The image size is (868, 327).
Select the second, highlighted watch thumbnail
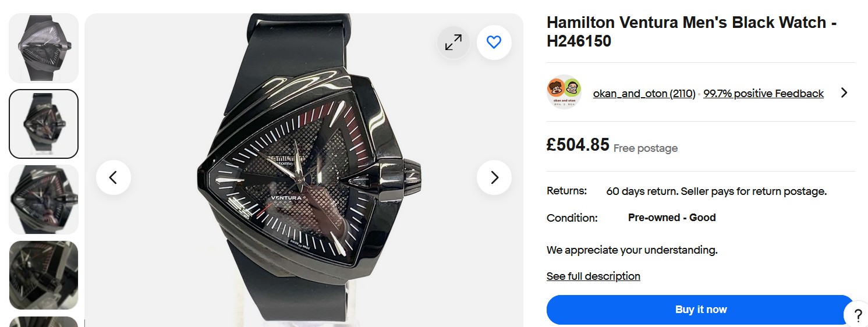tap(44, 124)
